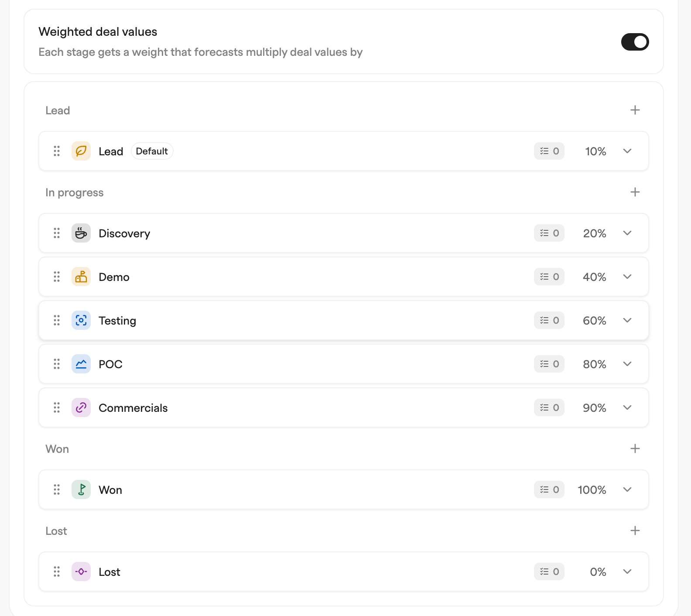Open the Testing stage checklist counter
Image resolution: width=691 pixels, height=616 pixels.
tap(549, 320)
